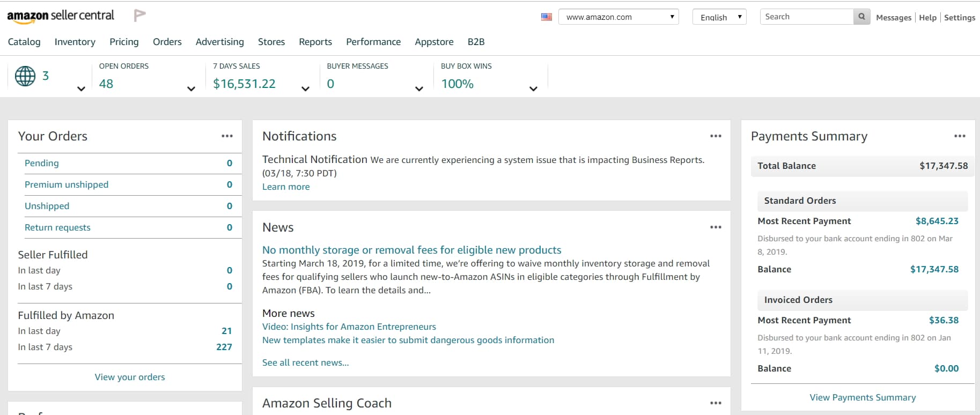Click the Invoiced Orders section header

(863, 300)
